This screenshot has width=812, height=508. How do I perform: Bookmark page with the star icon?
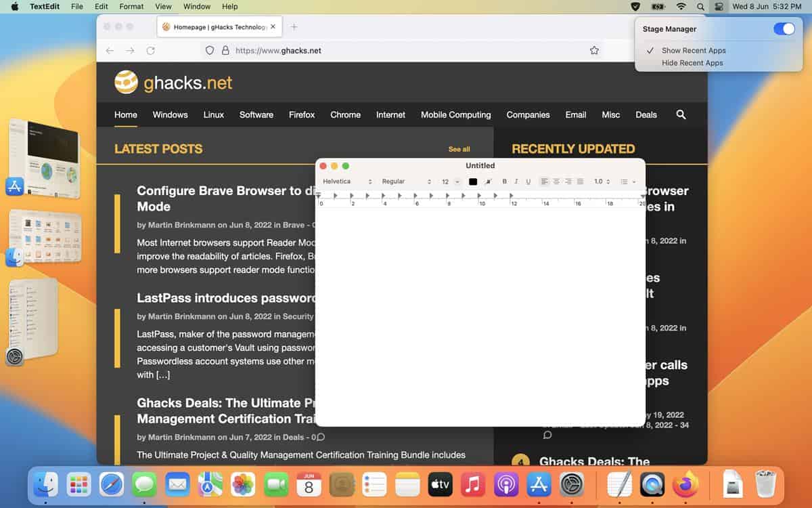tap(594, 50)
